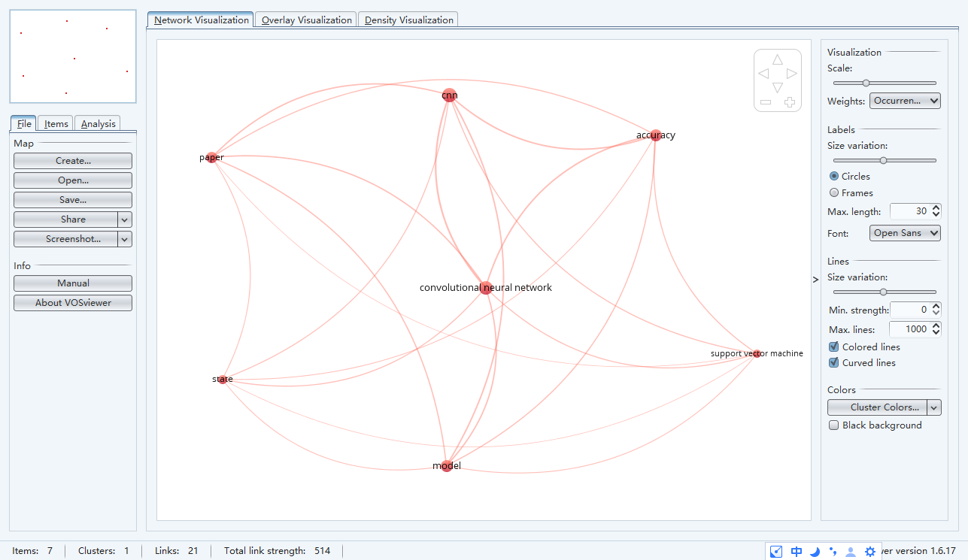Open IME settings gear icon

(x=870, y=552)
